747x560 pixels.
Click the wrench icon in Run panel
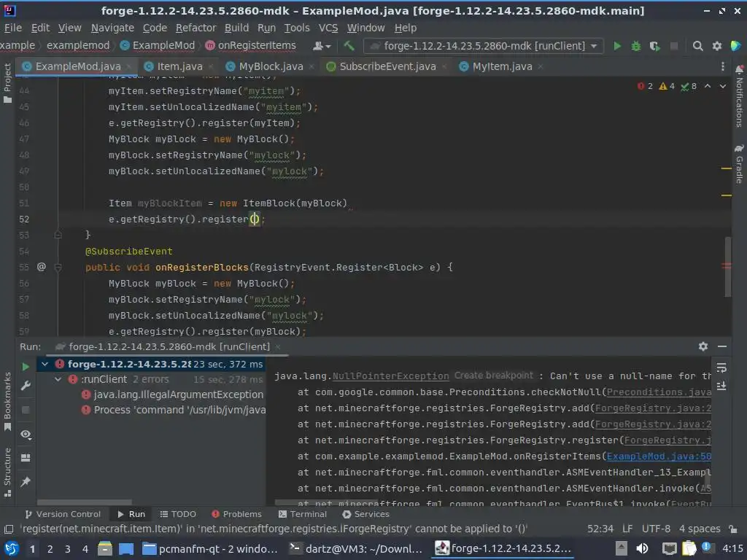point(26,386)
